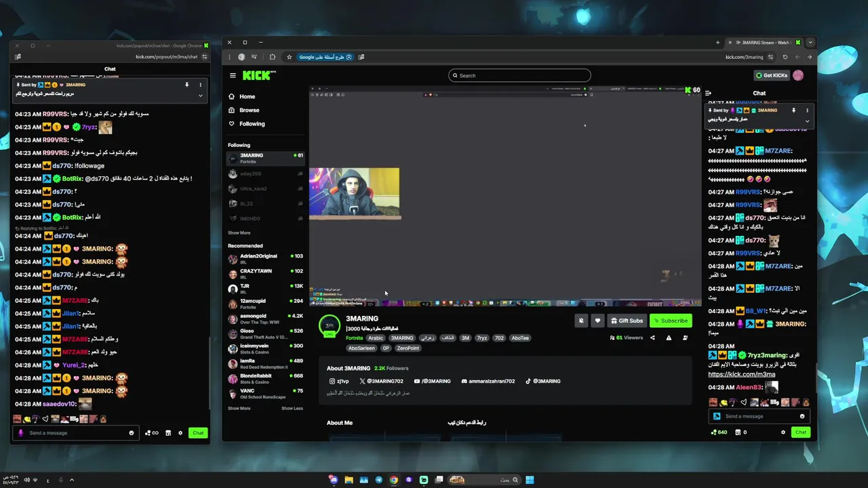This screenshot has width=868, height=488.
Task: Open iceinmyvein recommended channel
Action: (265, 348)
